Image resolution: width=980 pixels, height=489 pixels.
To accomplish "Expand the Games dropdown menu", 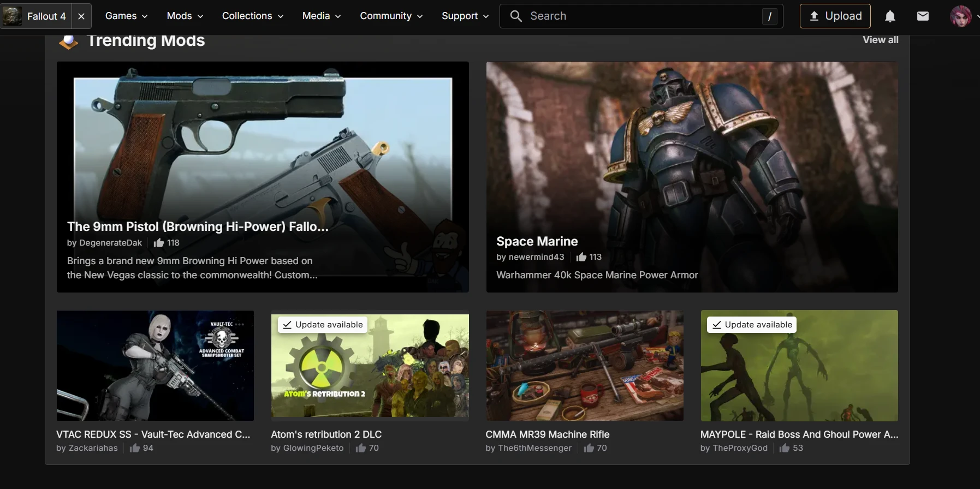I will point(126,16).
